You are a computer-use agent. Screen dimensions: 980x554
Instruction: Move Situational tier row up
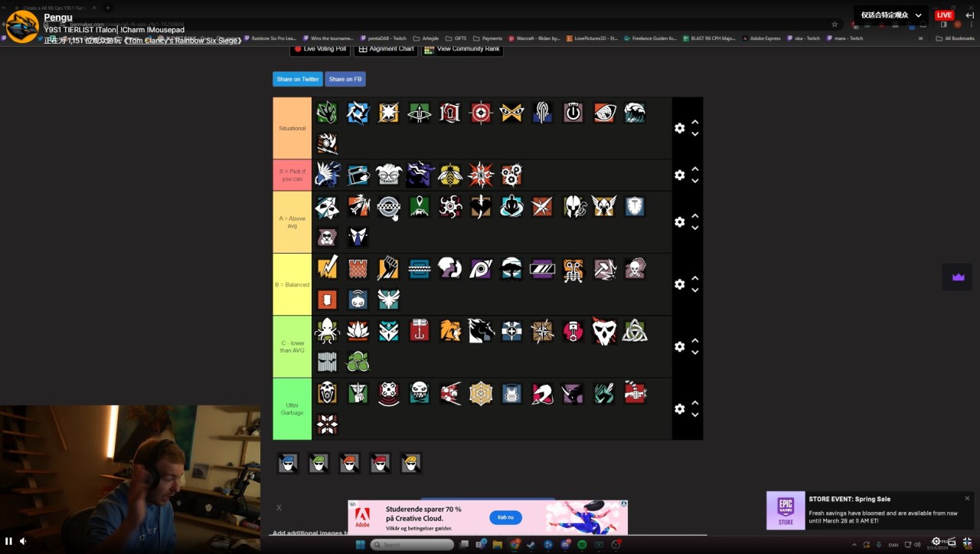pyautogui.click(x=695, y=123)
